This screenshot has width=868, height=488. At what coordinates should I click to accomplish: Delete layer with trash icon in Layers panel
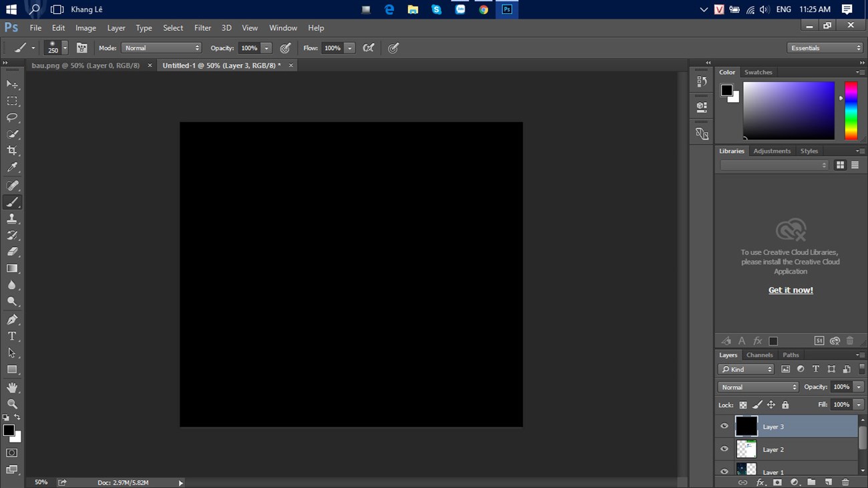(845, 482)
